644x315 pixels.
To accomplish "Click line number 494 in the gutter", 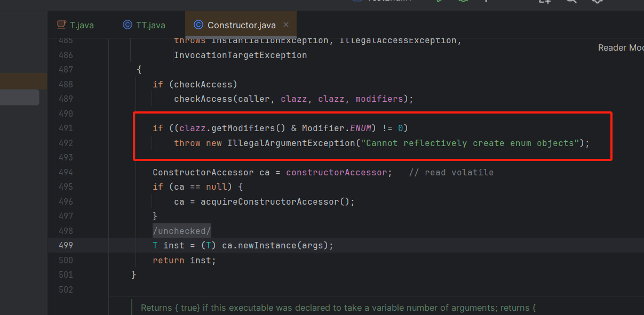I will point(66,172).
